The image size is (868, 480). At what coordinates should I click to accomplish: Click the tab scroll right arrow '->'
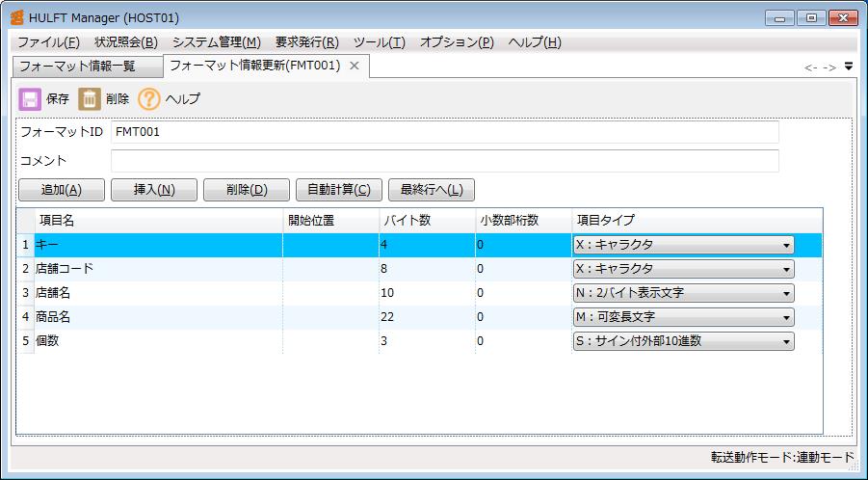[829, 68]
